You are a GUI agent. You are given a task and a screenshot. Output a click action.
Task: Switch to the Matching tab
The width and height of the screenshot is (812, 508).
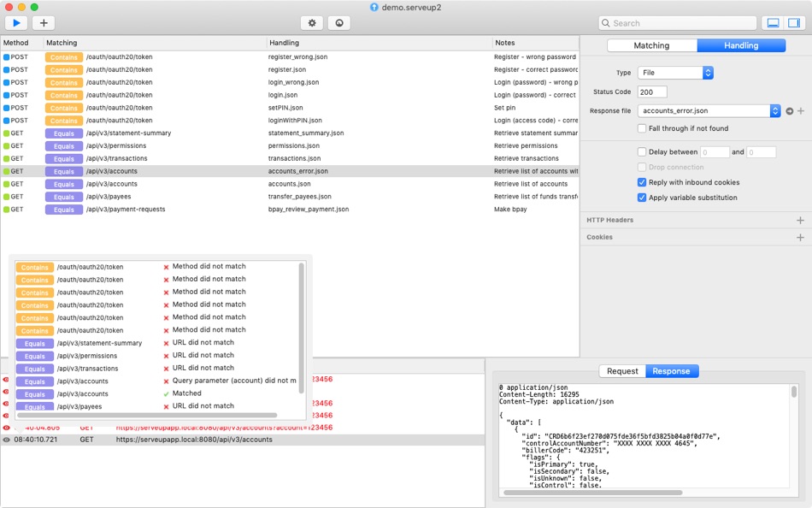pos(651,45)
